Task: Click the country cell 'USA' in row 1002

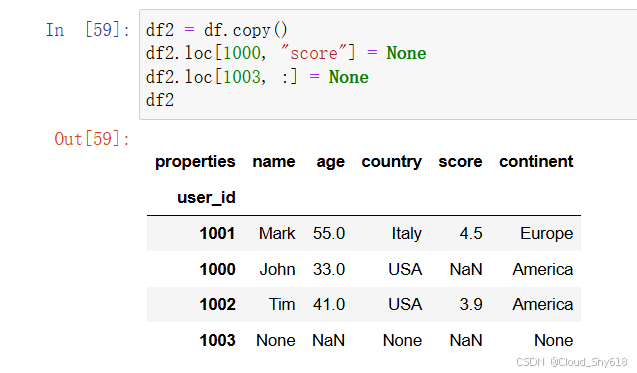Action: 405,304
